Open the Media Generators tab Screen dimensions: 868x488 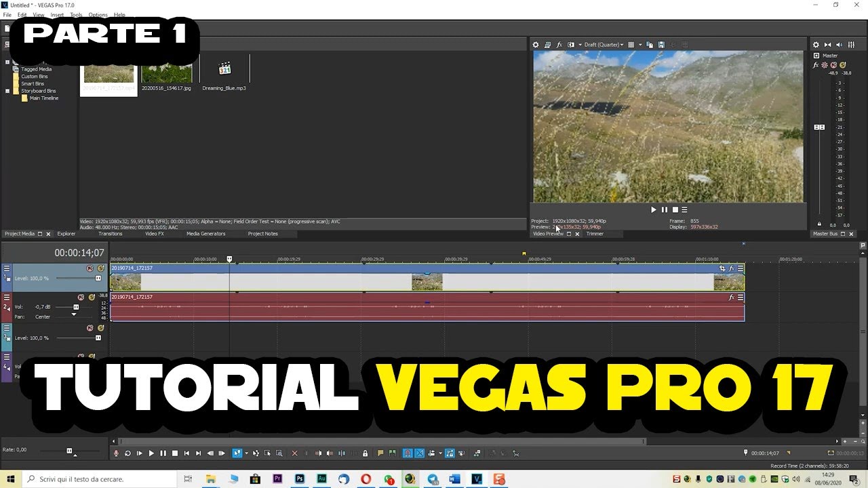[x=206, y=234]
